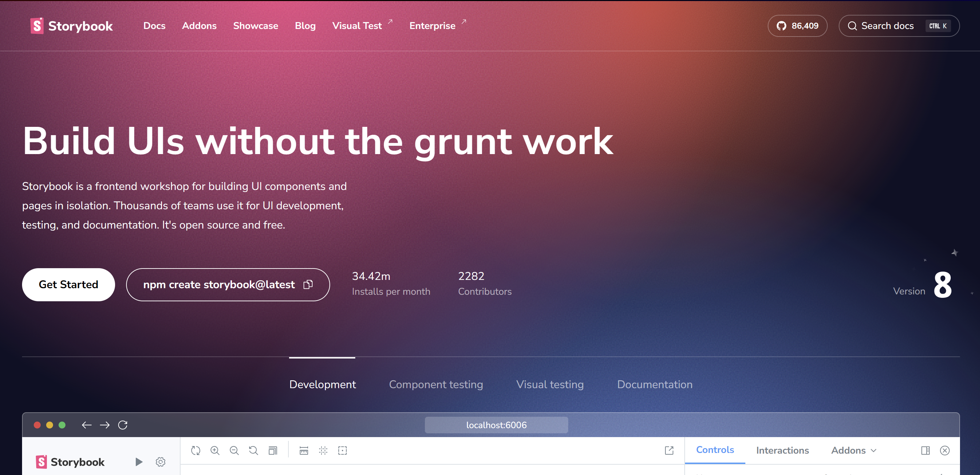
Task: Click the red window dot in the mock browser
Action: 37,425
